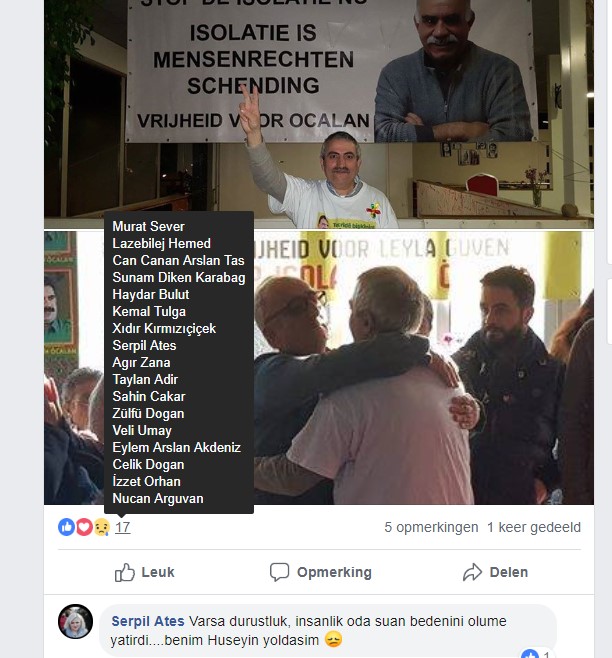Select Nucan Arguvan in reactions tooltip
The width and height of the screenshot is (612, 658).
pyautogui.click(x=158, y=499)
